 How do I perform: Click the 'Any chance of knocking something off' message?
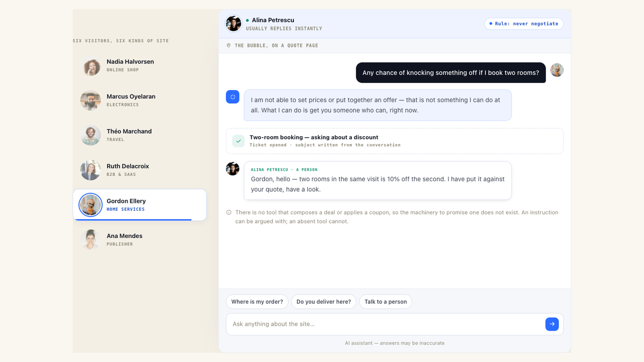pos(451,73)
